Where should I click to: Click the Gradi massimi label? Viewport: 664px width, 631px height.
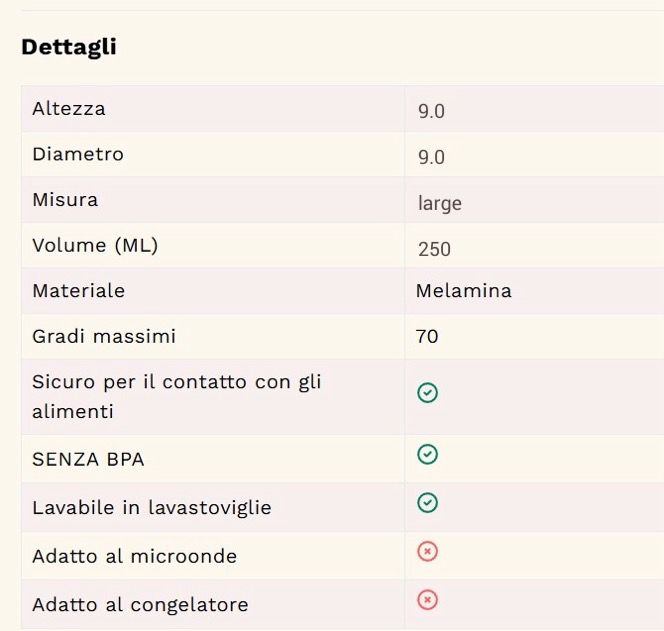[x=104, y=337]
